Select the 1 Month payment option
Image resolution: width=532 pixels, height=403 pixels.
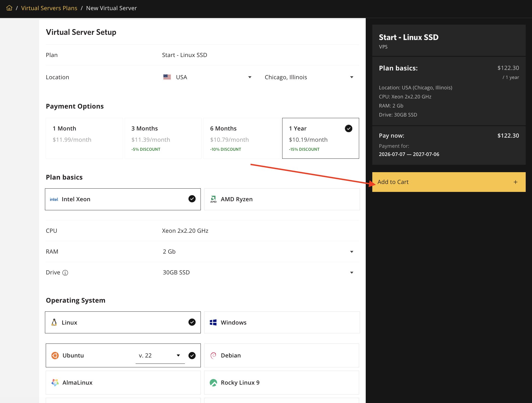coord(84,138)
